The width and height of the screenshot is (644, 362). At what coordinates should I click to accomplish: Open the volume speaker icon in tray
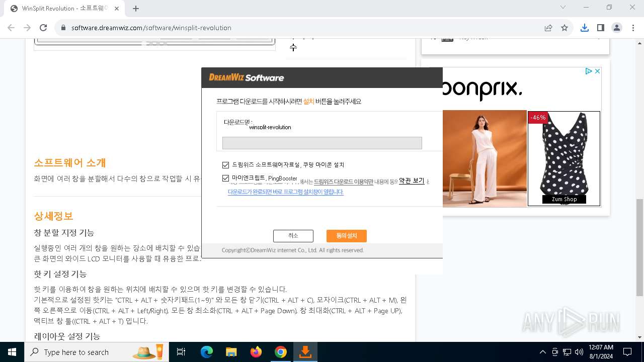click(579, 352)
